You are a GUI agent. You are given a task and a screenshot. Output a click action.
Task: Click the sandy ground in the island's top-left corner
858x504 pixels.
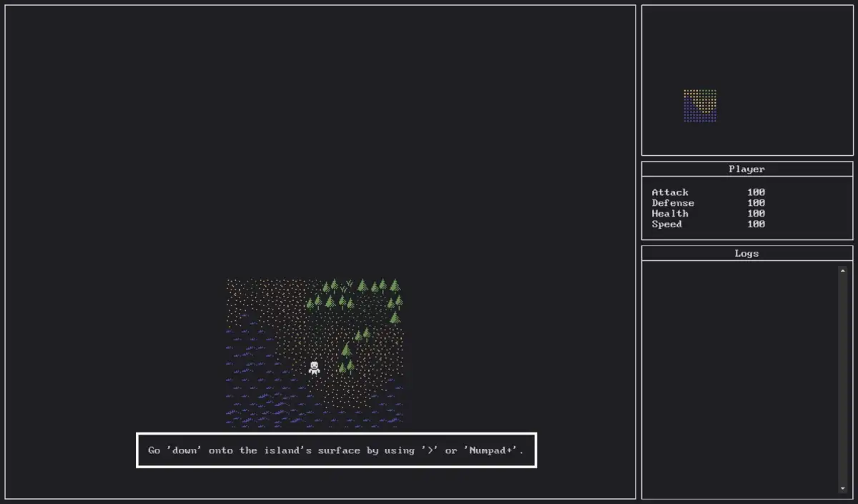(x=240, y=290)
